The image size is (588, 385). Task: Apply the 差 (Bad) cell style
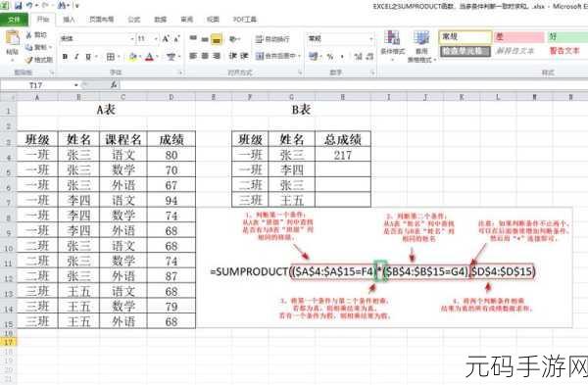coord(518,37)
